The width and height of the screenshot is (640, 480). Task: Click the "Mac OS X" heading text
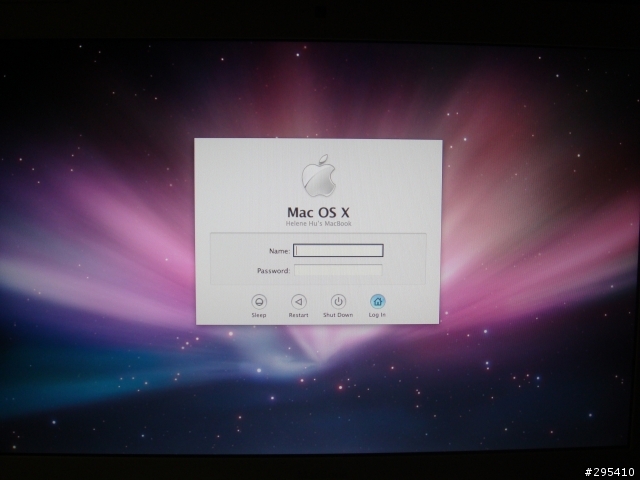coord(318,212)
